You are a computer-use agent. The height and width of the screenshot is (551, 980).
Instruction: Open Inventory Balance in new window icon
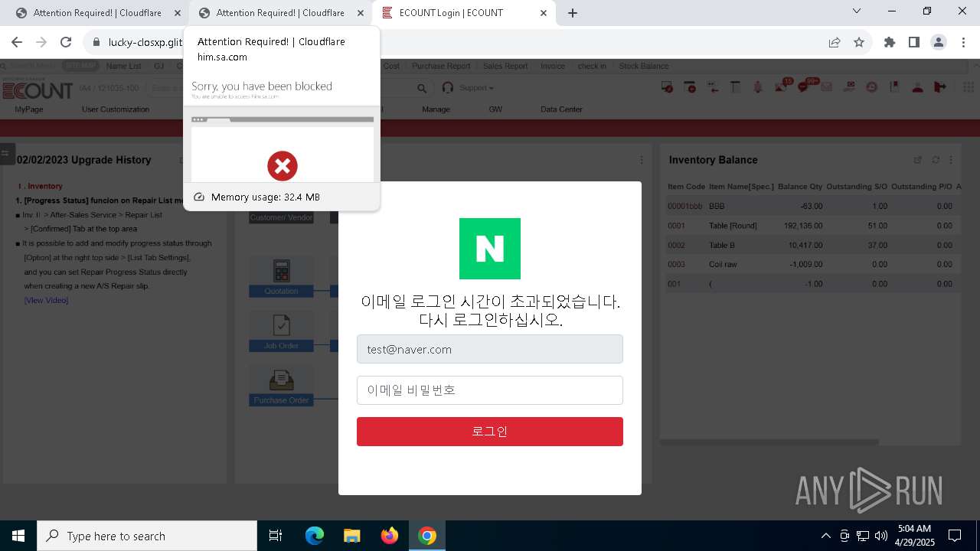[x=918, y=160]
